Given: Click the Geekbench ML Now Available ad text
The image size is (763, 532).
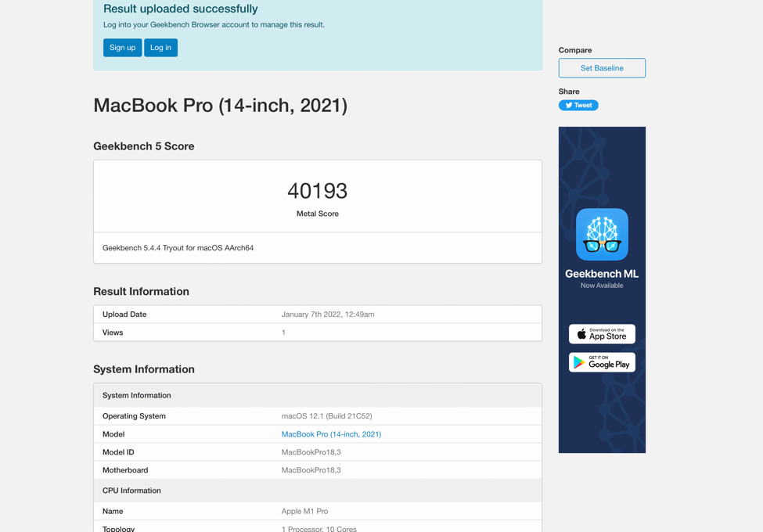Looking at the screenshot, I should pyautogui.click(x=602, y=279).
